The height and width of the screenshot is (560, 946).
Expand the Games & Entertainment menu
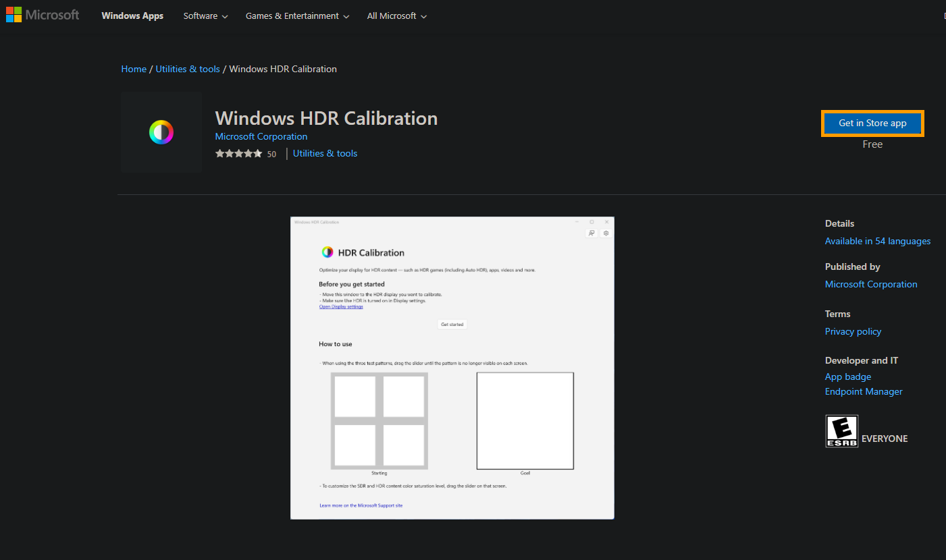[297, 16]
